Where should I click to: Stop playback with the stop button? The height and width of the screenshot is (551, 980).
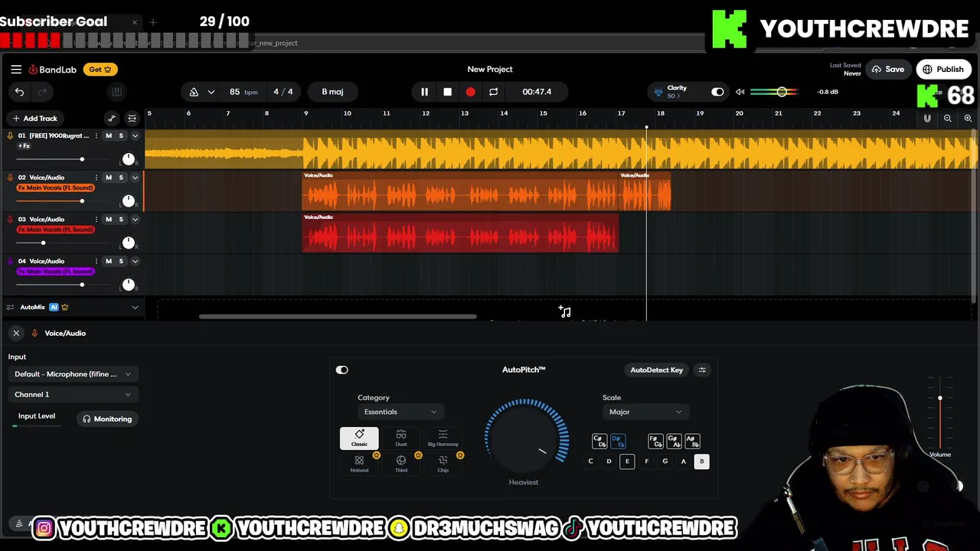tap(447, 92)
